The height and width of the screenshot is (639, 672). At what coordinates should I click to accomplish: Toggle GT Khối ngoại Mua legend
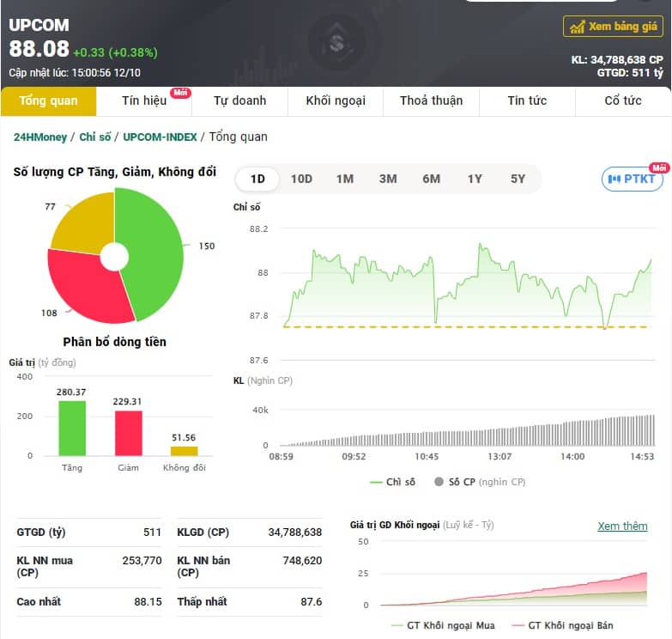pyautogui.click(x=443, y=626)
